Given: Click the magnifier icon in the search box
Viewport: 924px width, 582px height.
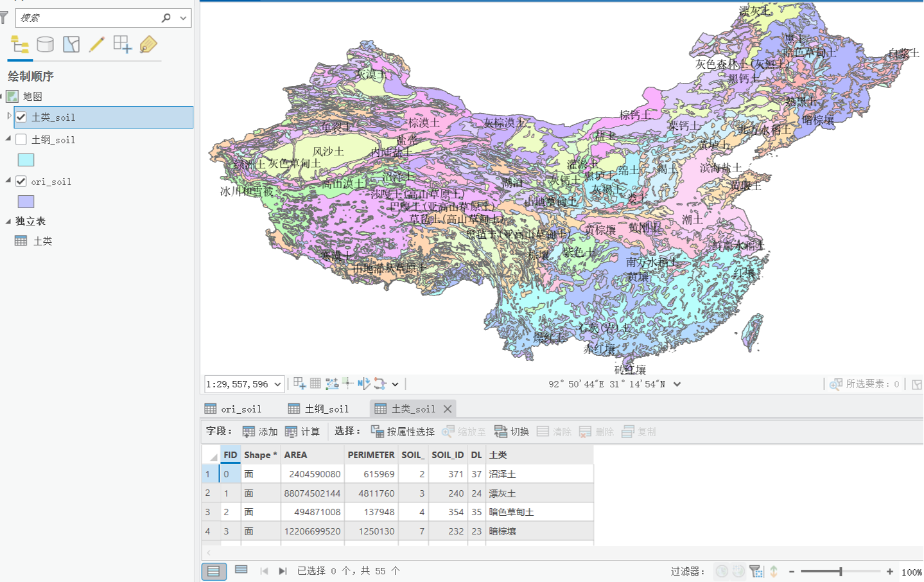Looking at the screenshot, I should [166, 18].
